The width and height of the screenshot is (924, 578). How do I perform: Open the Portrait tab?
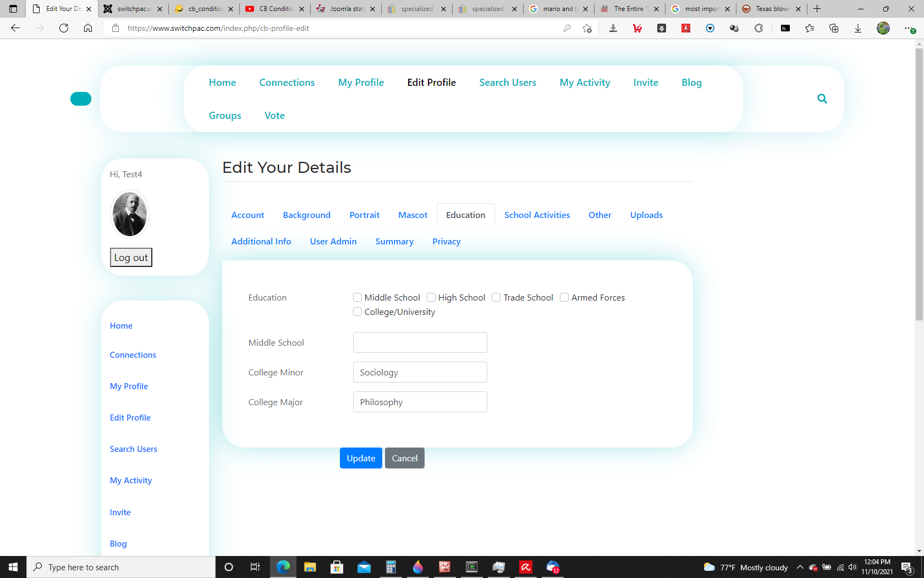364,215
